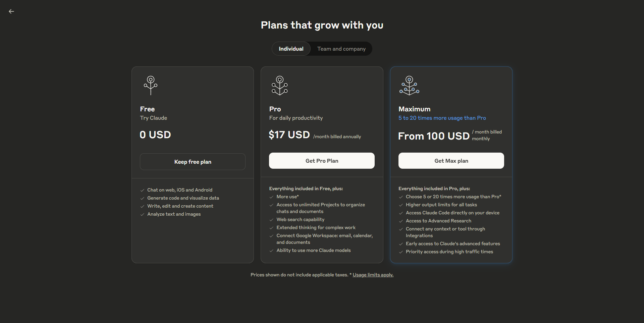Keep the free plan
The image size is (644, 323).
coord(193,162)
